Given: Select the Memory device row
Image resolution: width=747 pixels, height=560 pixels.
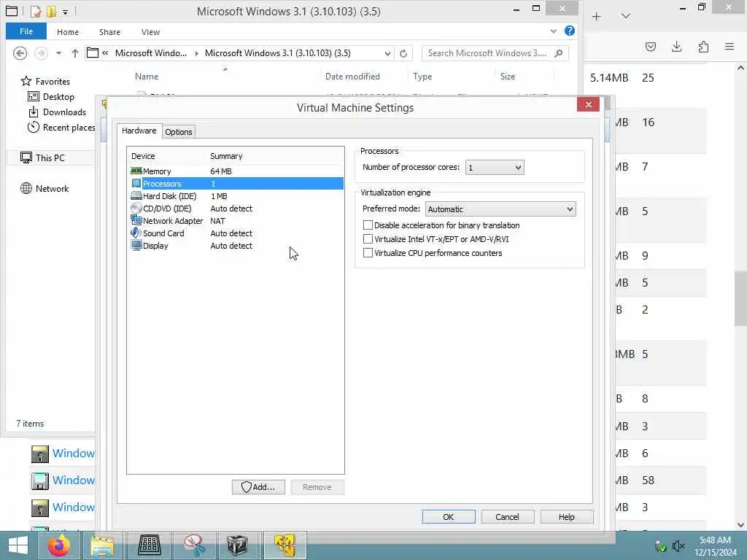Looking at the screenshot, I should click(236, 171).
